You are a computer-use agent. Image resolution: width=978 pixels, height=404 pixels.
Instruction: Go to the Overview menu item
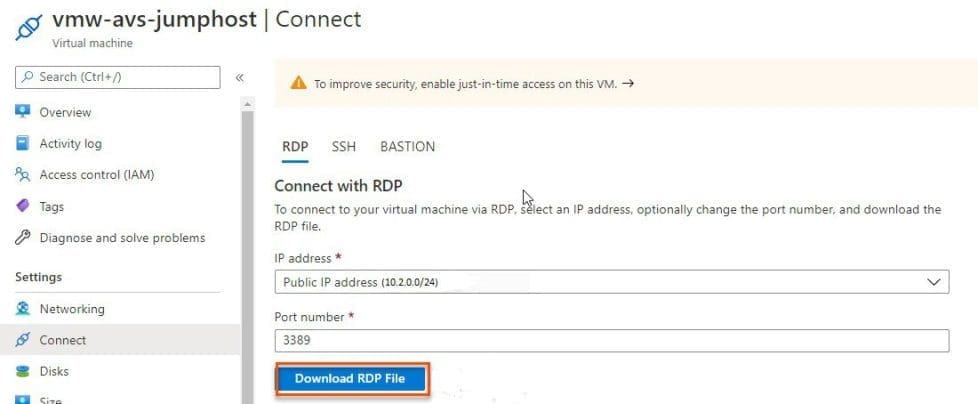coord(65,112)
